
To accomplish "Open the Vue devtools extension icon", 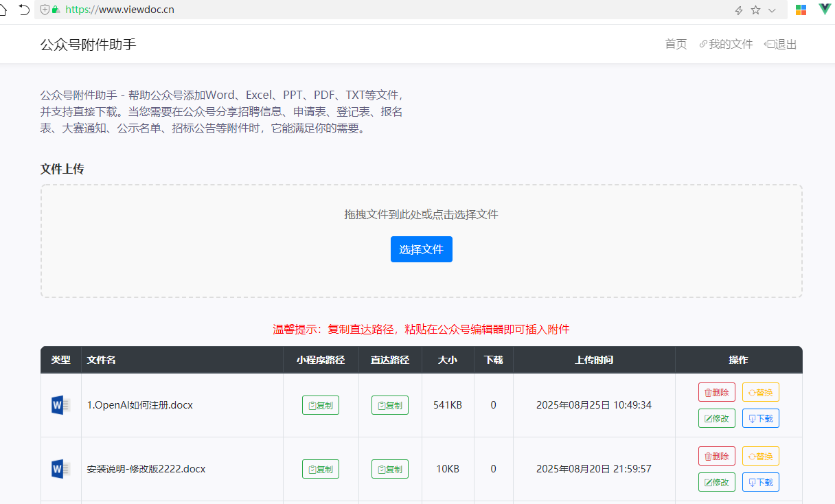I will point(825,10).
